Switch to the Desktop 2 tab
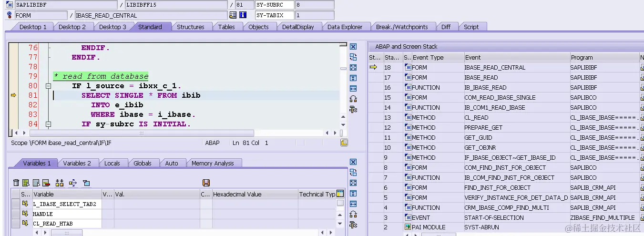The image size is (644, 236). pos(72,27)
